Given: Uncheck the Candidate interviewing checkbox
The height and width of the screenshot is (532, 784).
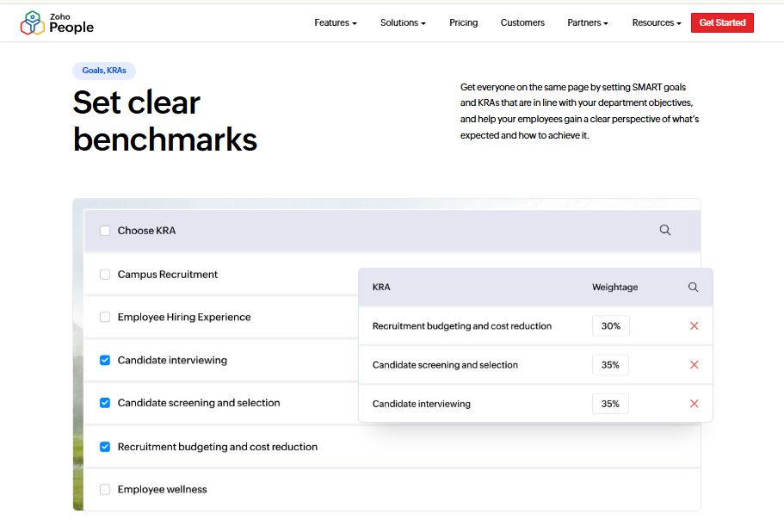Looking at the screenshot, I should tap(105, 360).
